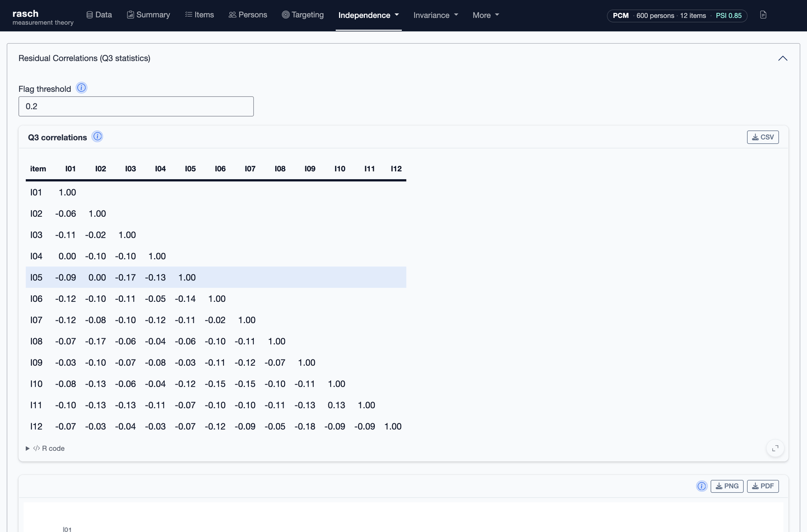
Task: Open the More dropdown menu
Action: click(x=485, y=15)
